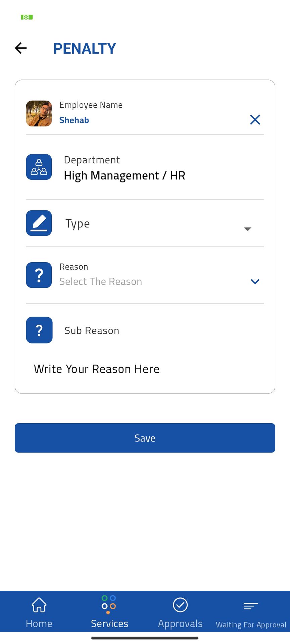The image size is (290, 644).
Task: Tap the Select The Reason placeholder
Action: pyautogui.click(x=101, y=282)
